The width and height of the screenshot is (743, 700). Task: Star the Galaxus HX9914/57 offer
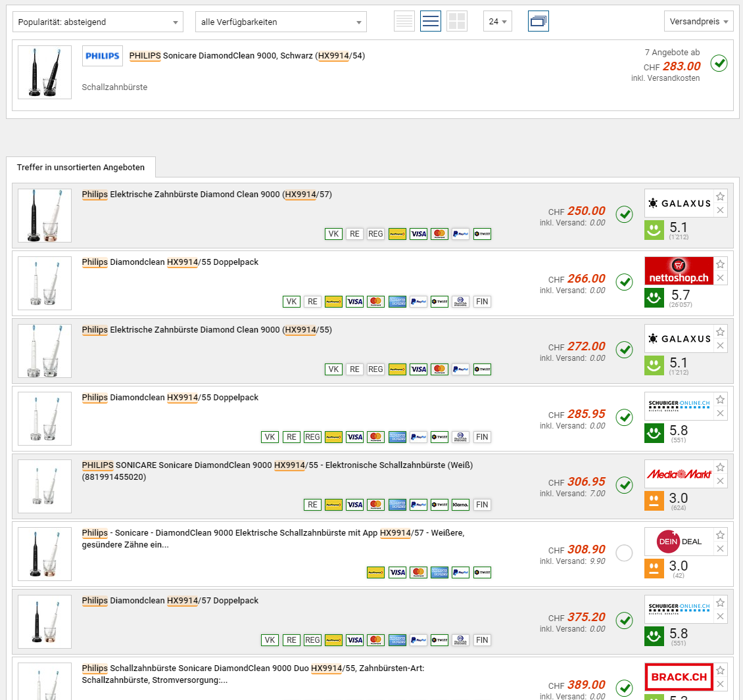[x=721, y=197]
